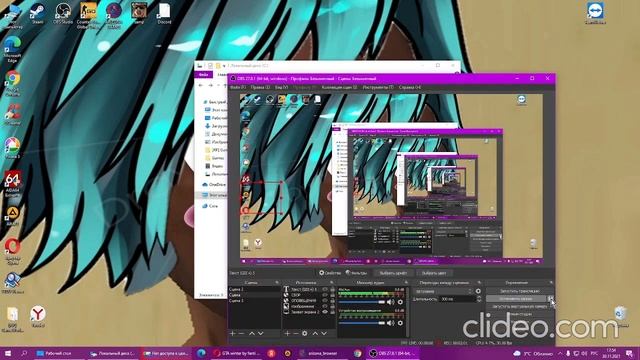This screenshot has width=640, height=360.
Task: Open OneDrive in the Explorer sidebar
Action: (214, 184)
